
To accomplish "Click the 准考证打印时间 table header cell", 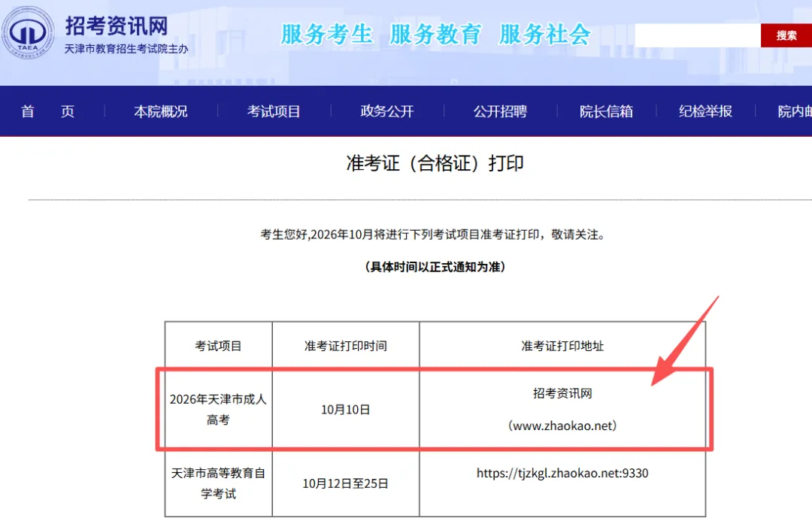I will 345,346.
